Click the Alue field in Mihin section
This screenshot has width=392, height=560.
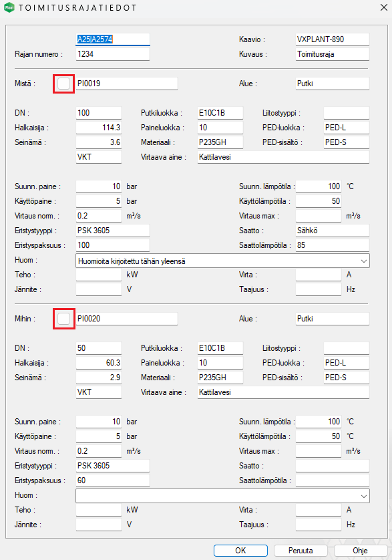333,319
